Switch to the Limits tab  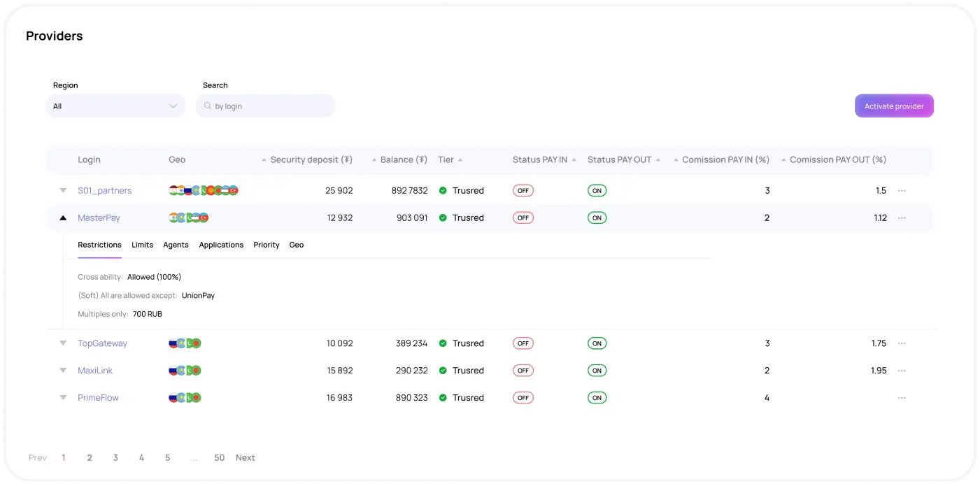(142, 245)
